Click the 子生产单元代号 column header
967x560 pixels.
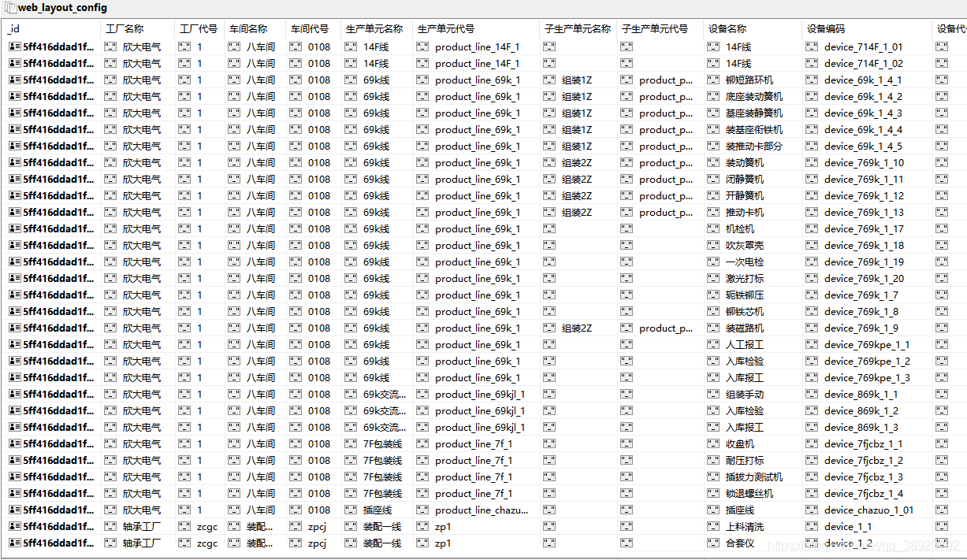[660, 29]
